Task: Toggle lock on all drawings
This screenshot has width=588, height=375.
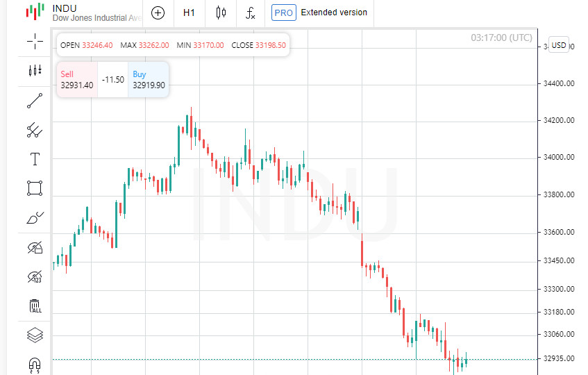Action: 35,248
